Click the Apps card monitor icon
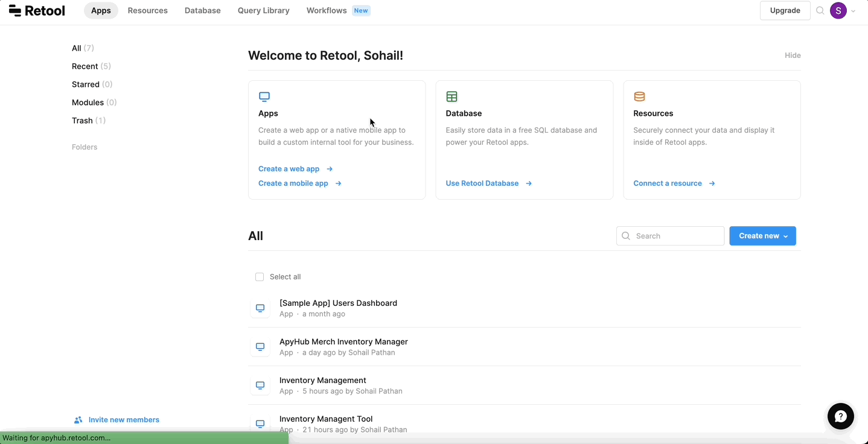 coord(264,97)
